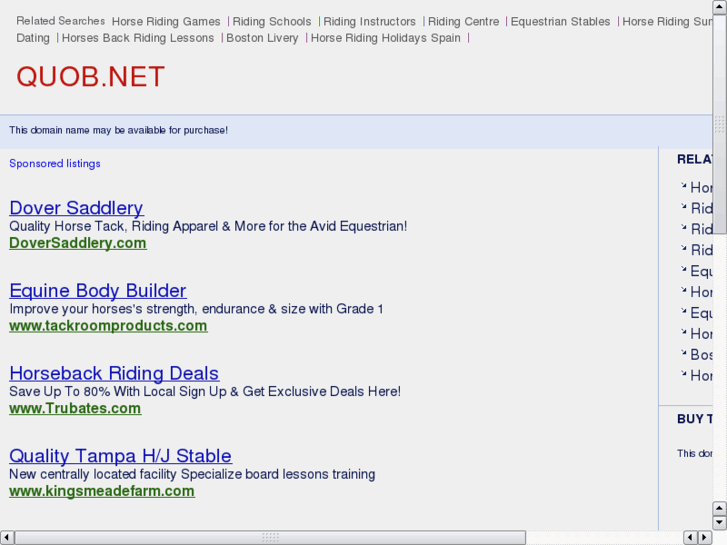Click the QUOB.NET site title
Viewport: 727px width, 545px height.
click(x=91, y=77)
